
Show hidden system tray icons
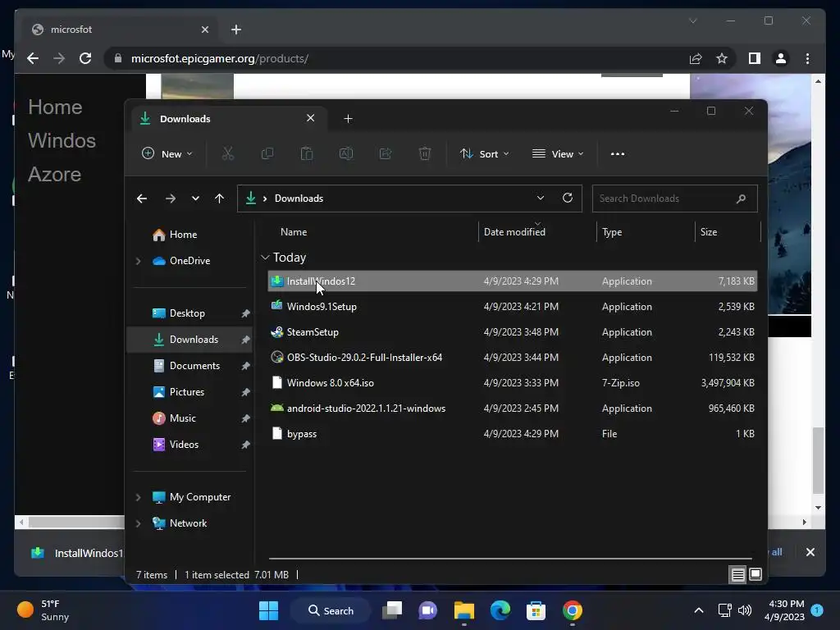(699, 610)
